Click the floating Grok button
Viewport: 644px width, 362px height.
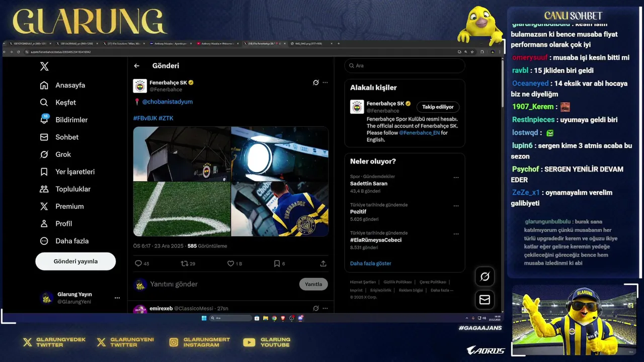485,276
